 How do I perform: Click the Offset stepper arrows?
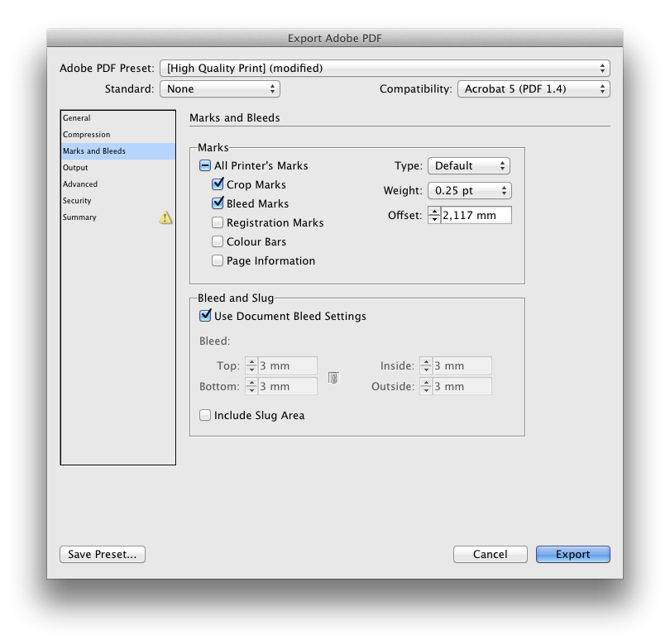[434, 215]
